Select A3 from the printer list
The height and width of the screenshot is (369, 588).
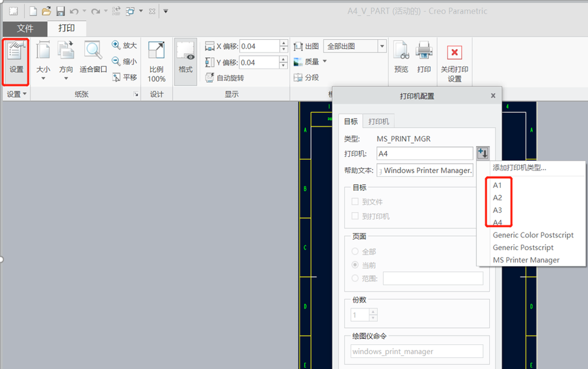(497, 210)
